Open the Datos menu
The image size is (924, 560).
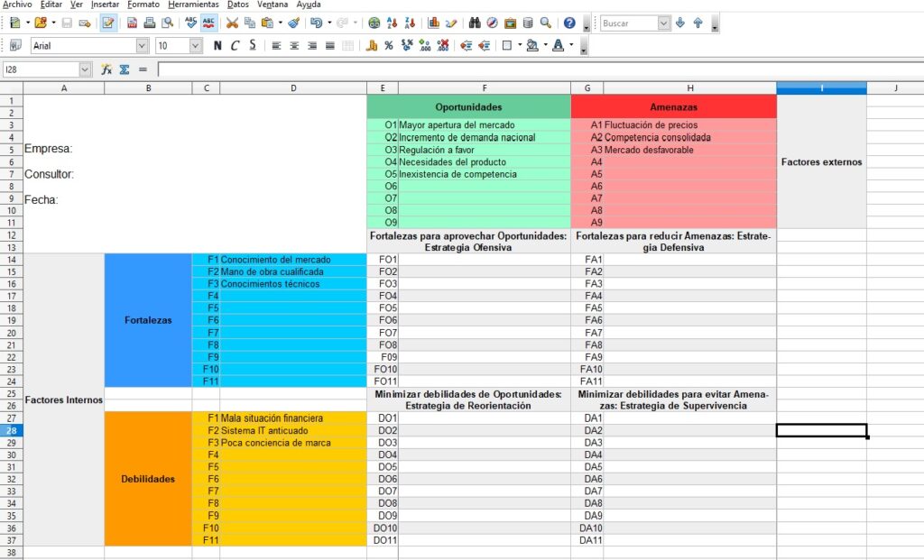tap(238, 5)
